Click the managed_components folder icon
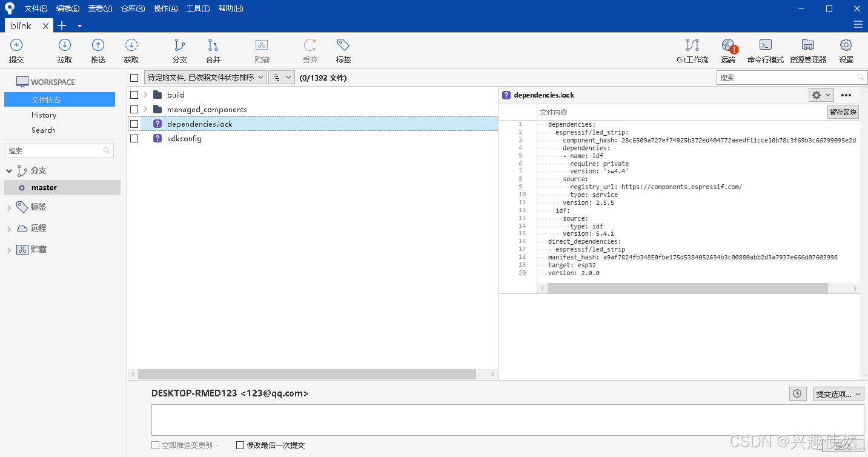 tap(157, 109)
